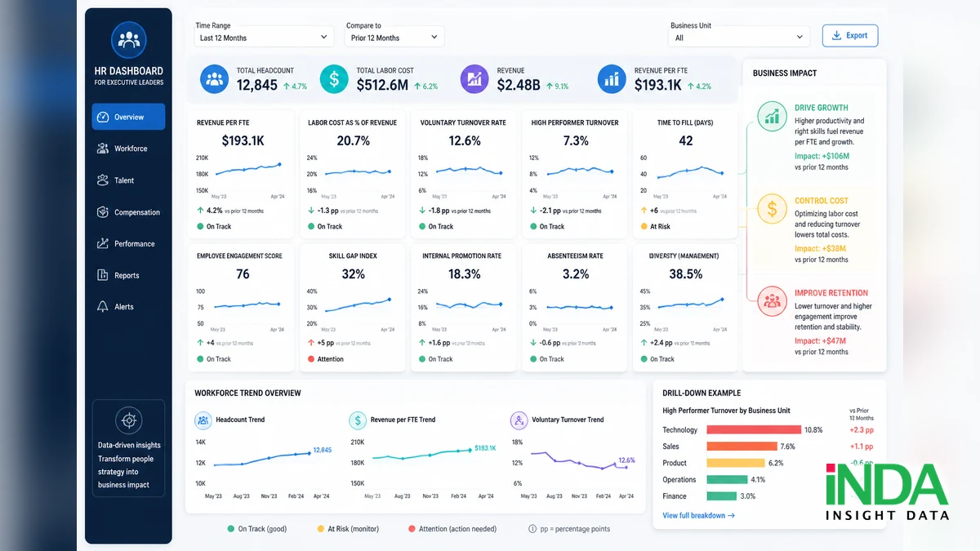This screenshot has height=551, width=980.
Task: Click the Performance chart icon in sidebar
Action: 103,243
